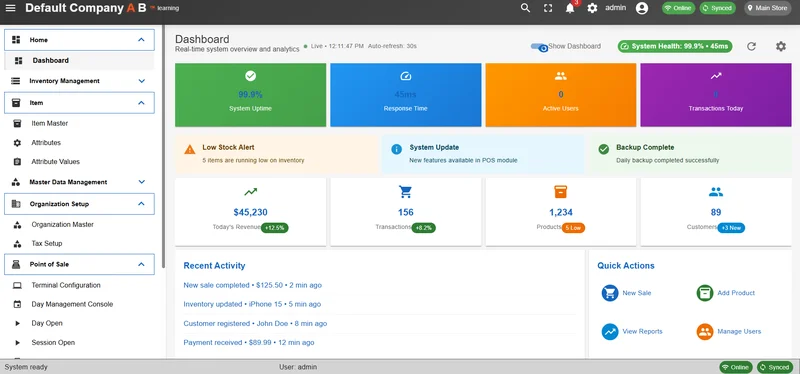Open notifications bell
800x374 pixels.
pyautogui.click(x=570, y=8)
